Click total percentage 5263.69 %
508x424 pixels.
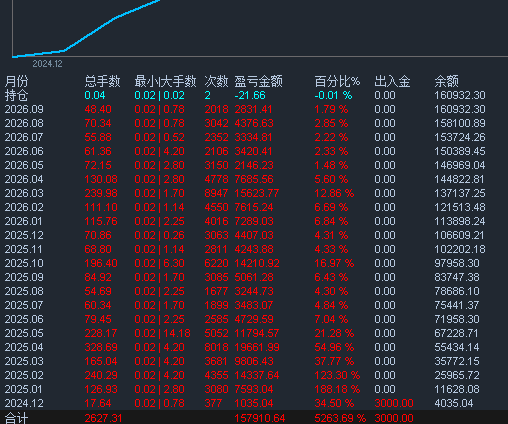(340, 418)
